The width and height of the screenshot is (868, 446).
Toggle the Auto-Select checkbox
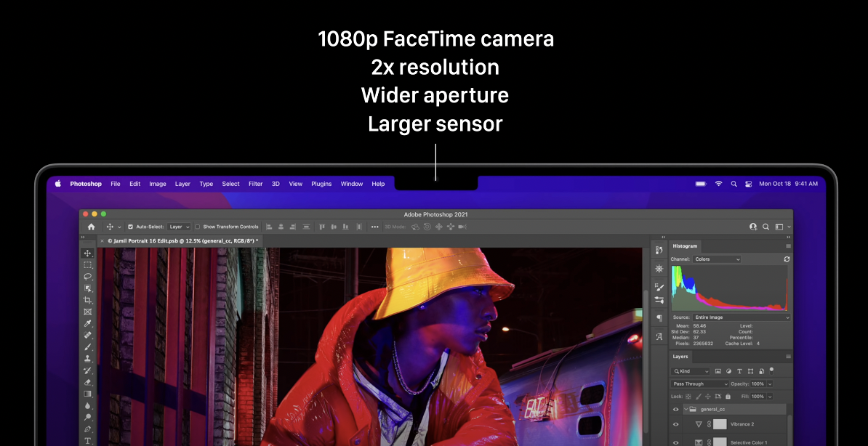pyautogui.click(x=131, y=227)
